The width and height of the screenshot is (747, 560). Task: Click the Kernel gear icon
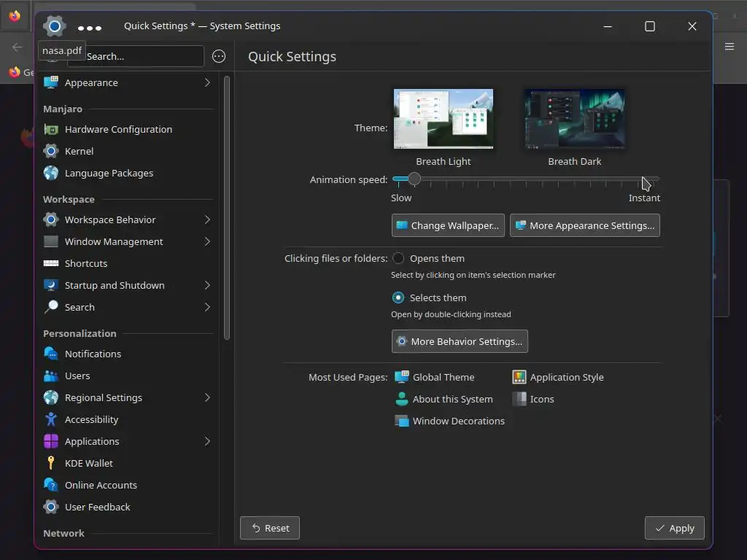pyautogui.click(x=51, y=152)
